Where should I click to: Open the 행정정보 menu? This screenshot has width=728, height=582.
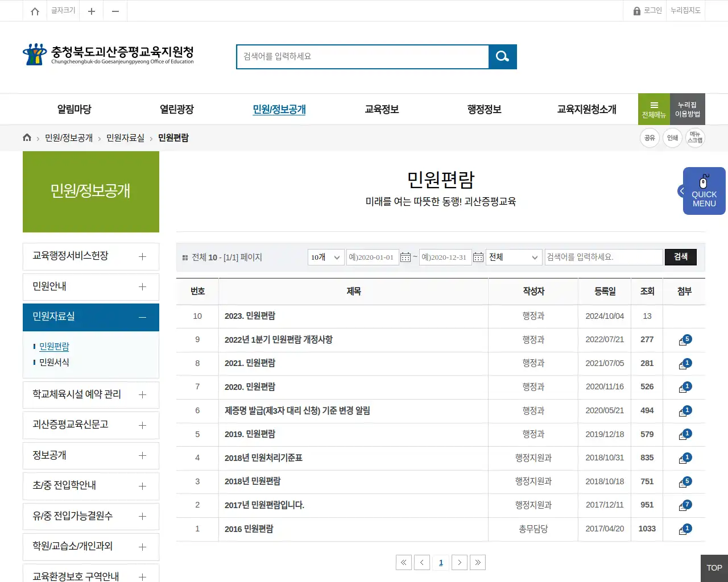[484, 109]
